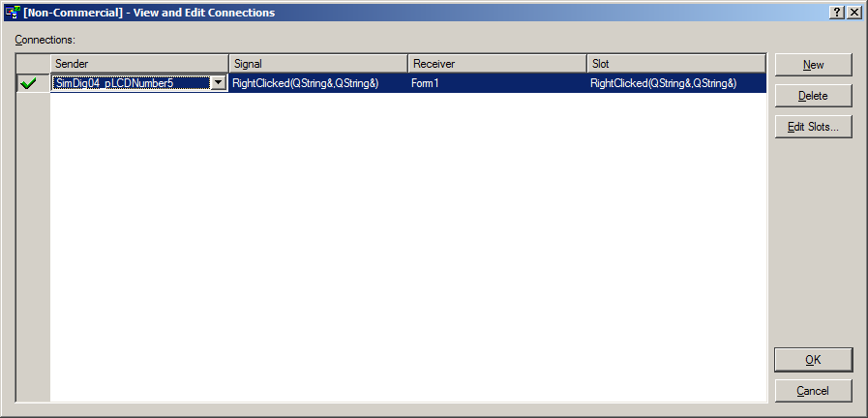Image resolution: width=868 pixels, height=418 pixels.
Task: Confirm with the OK button
Action: [x=813, y=360]
